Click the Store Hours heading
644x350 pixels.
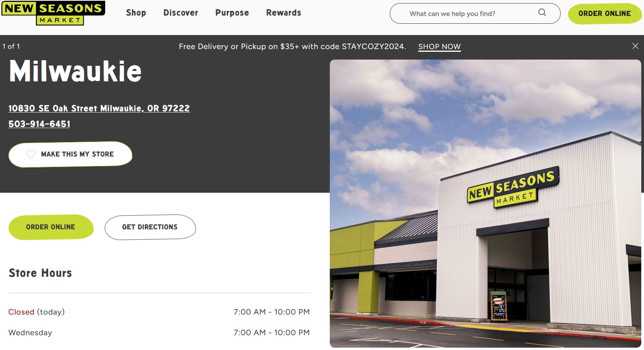pyautogui.click(x=40, y=273)
